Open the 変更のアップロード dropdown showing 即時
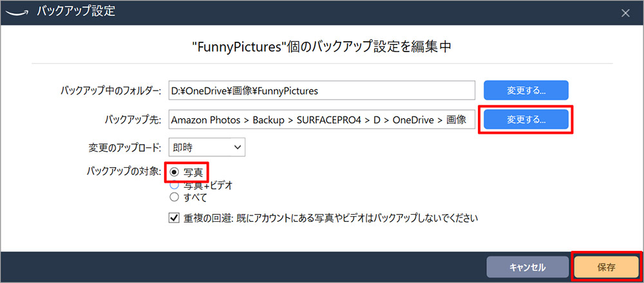Image resolution: width=644 pixels, height=283 pixels. tap(207, 148)
